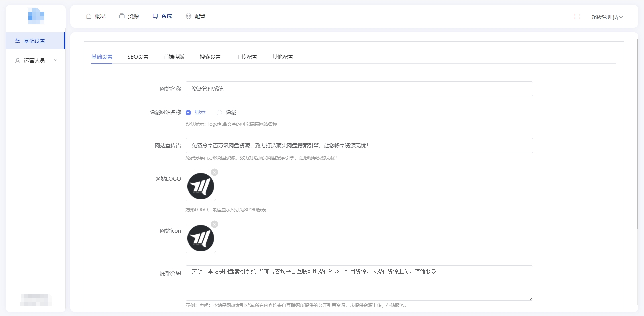Click the 资源 folder icon

[x=122, y=16]
